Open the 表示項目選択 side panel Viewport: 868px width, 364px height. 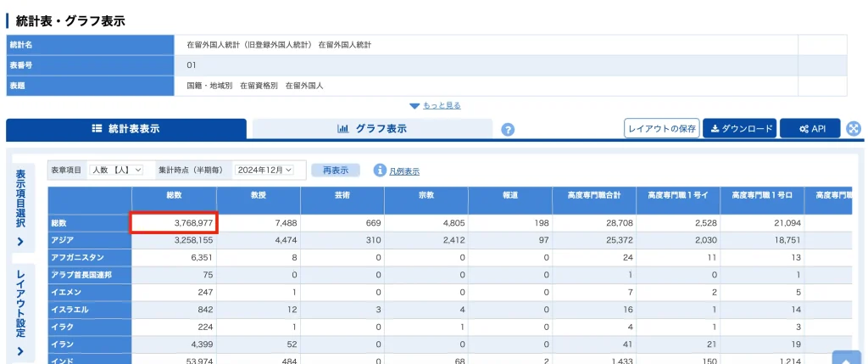click(20, 208)
